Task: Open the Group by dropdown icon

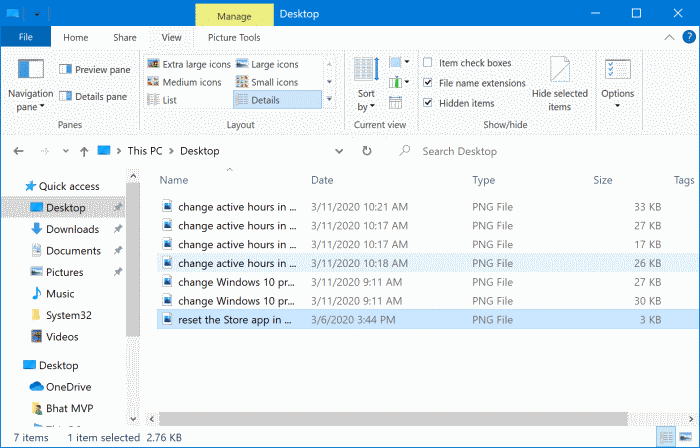Action: click(x=400, y=62)
